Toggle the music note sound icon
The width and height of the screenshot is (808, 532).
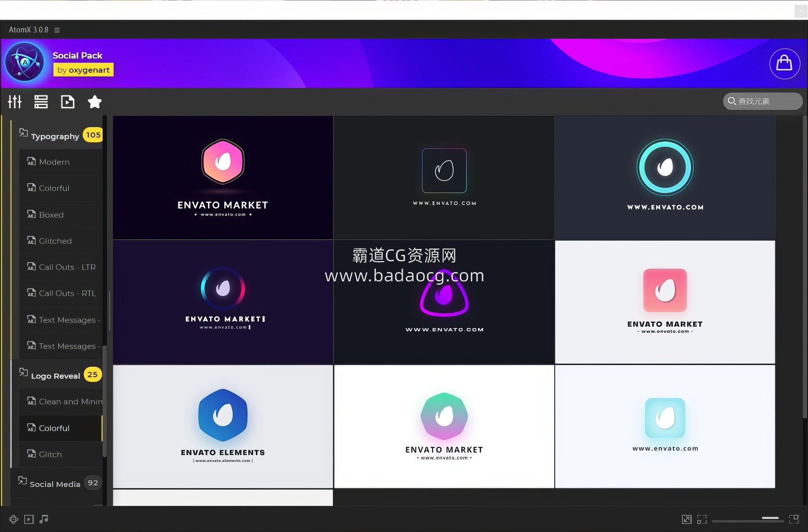click(x=44, y=519)
